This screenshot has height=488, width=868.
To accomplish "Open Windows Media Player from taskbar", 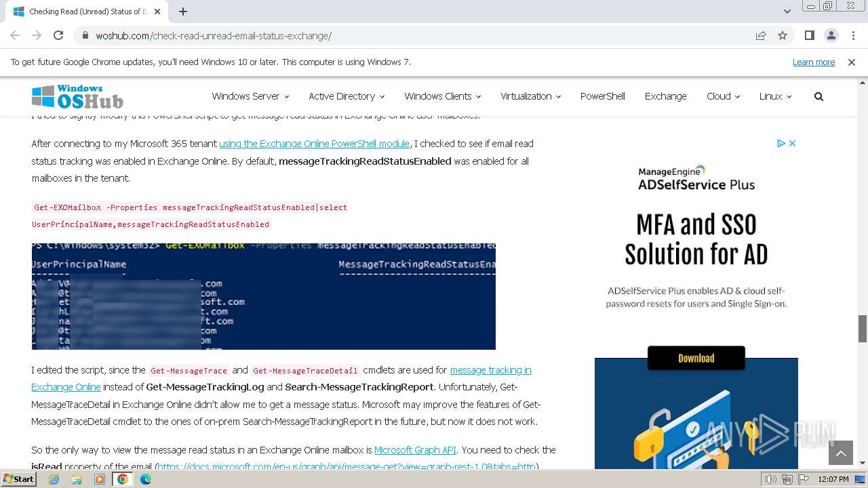I will click(100, 479).
